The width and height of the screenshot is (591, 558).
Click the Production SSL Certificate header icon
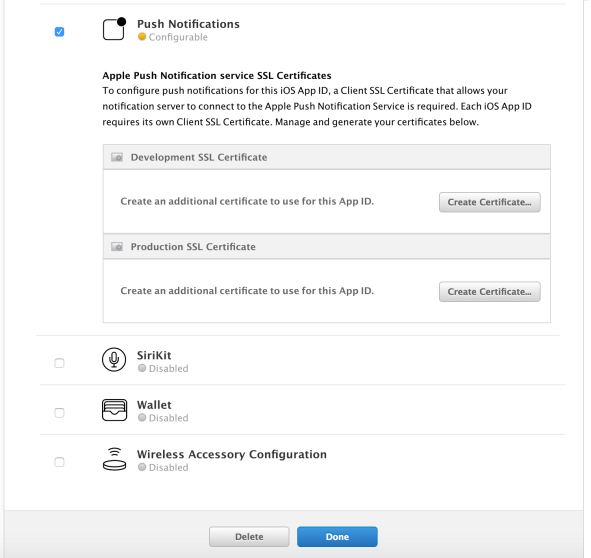(x=117, y=247)
